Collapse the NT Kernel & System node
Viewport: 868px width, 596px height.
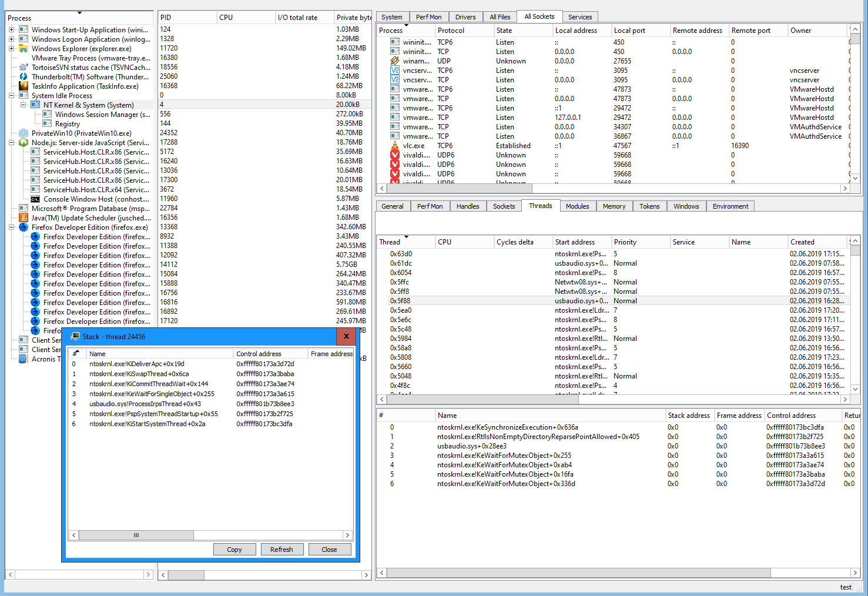tap(23, 105)
